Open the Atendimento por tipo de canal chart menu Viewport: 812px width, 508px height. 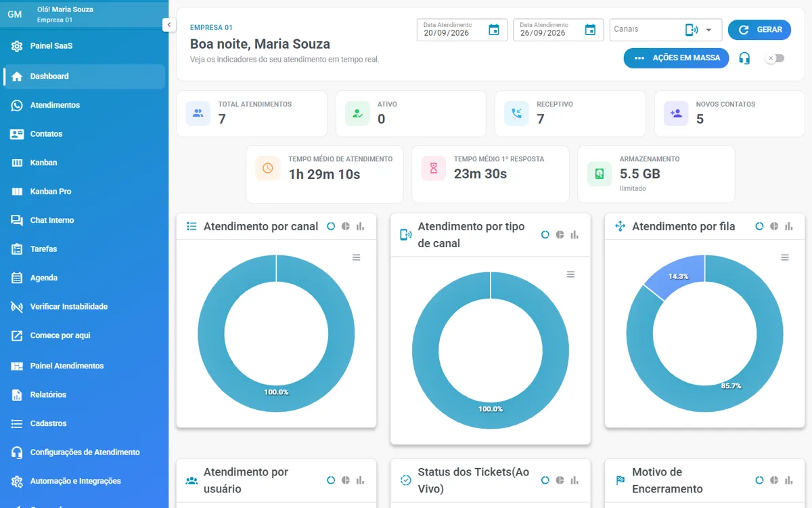pyautogui.click(x=570, y=274)
